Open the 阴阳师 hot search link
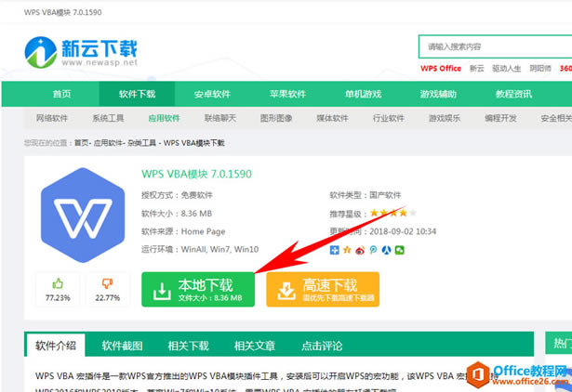The image size is (572, 392). pos(540,69)
